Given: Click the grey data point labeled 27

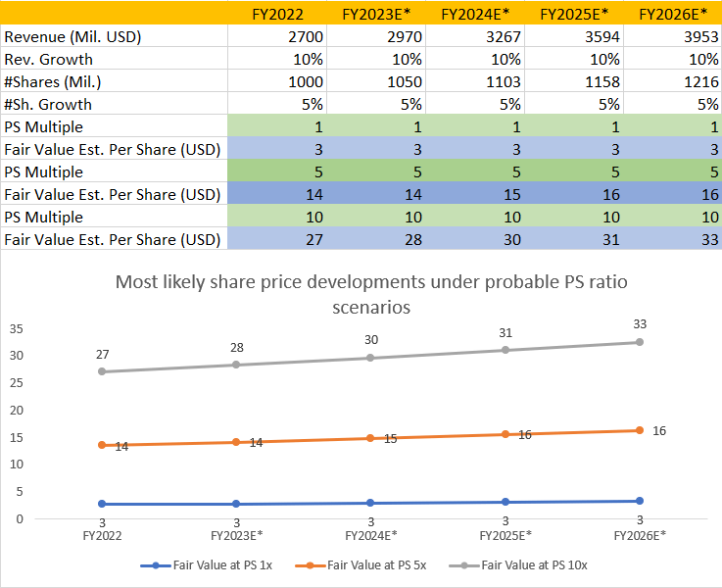Looking at the screenshot, I should coord(102,371).
